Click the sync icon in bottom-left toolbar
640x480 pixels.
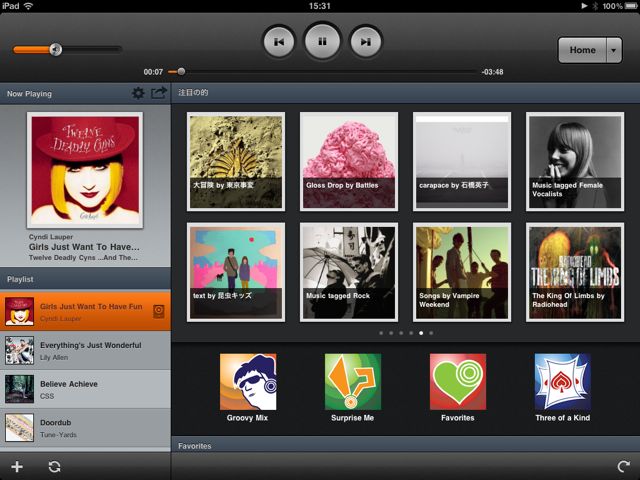coord(54,467)
